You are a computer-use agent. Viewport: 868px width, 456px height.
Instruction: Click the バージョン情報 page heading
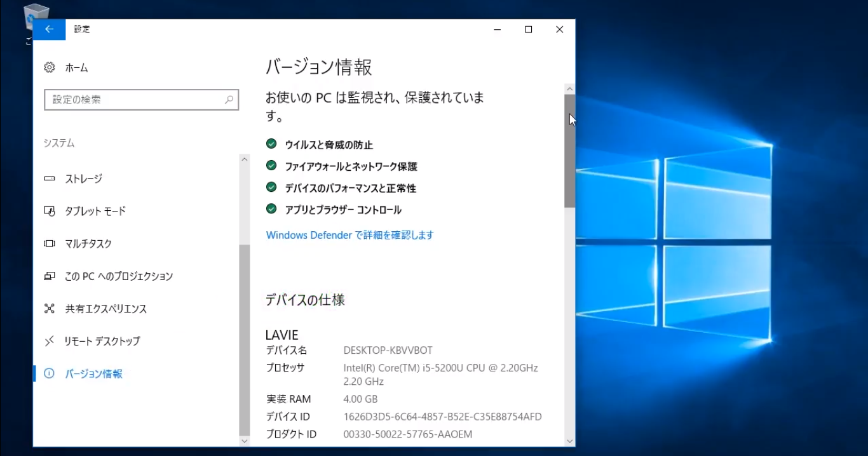click(x=318, y=67)
